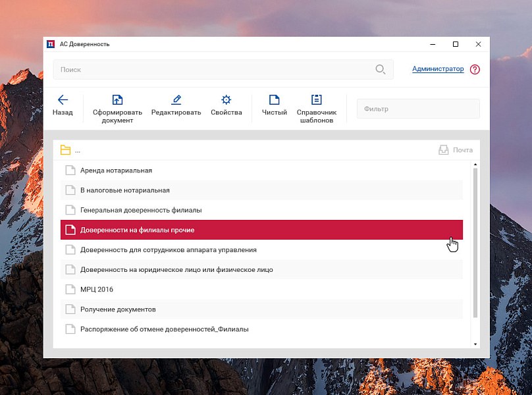Select Доверенность на юридическое лицо или физическое лицо
This screenshot has height=395, width=532.
click(261, 269)
